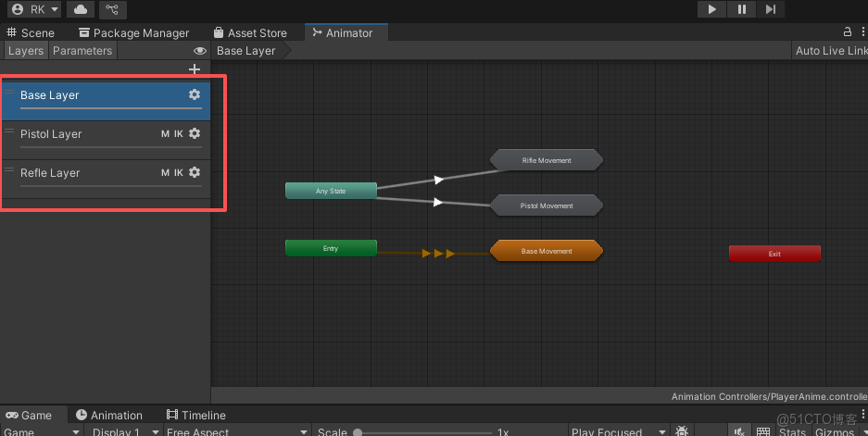Click the PlayerAnime.controller path text
Image resolution: width=868 pixels, height=436 pixels.
[x=770, y=396]
